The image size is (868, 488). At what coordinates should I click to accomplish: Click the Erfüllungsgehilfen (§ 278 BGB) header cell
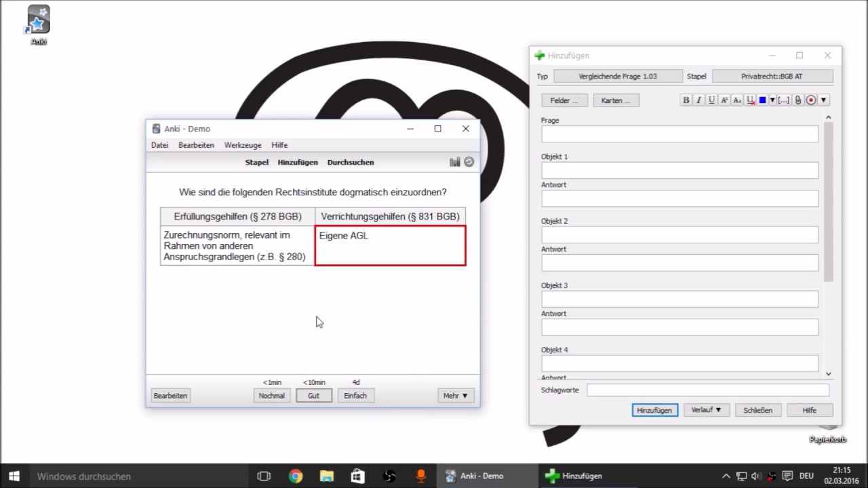tap(238, 217)
